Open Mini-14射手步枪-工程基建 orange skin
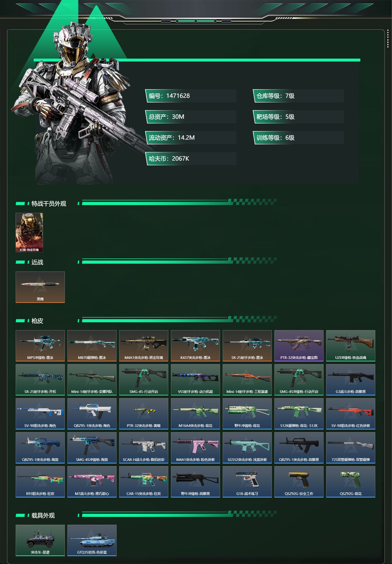The height and width of the screenshot is (564, 392). tap(247, 380)
